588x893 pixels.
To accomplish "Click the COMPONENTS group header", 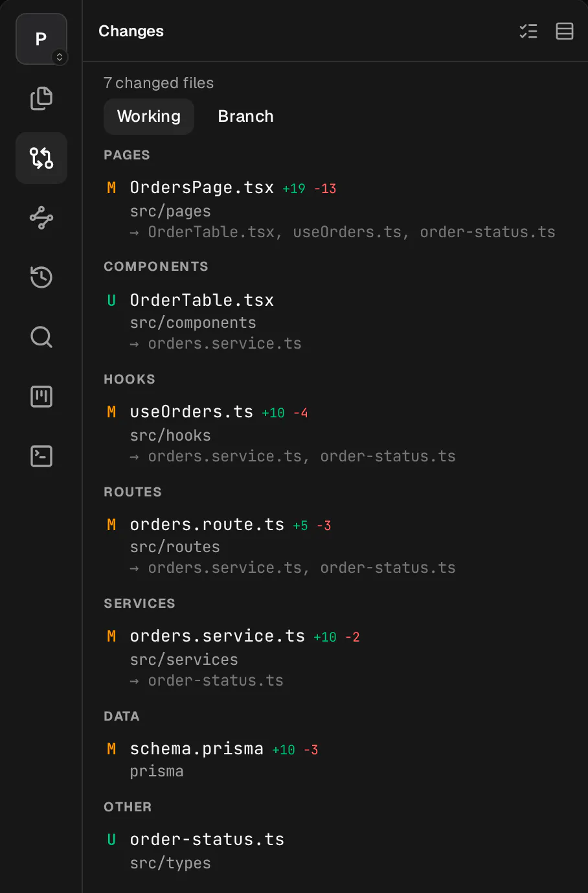I will coord(156,266).
